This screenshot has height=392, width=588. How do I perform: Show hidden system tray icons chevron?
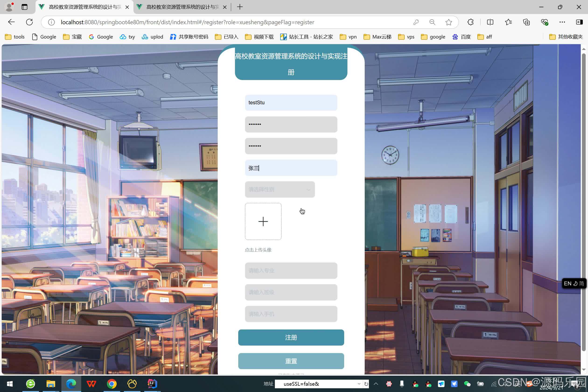pyautogui.click(x=376, y=384)
